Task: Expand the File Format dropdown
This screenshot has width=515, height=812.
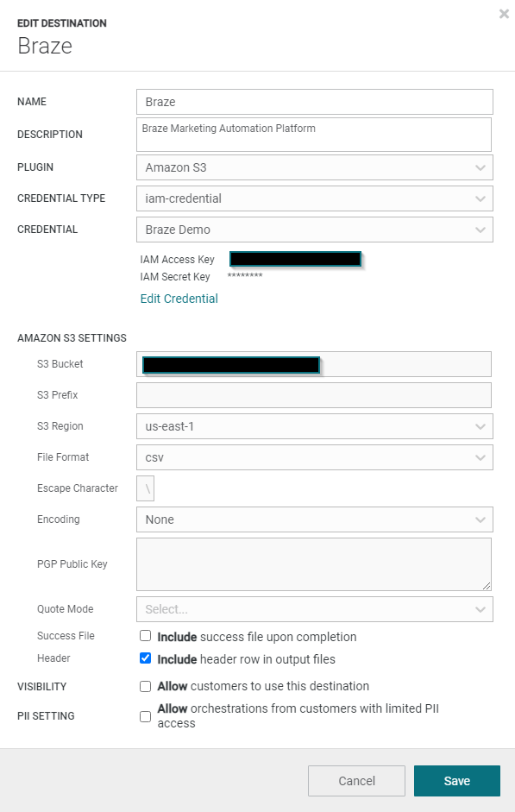Action: pos(315,457)
